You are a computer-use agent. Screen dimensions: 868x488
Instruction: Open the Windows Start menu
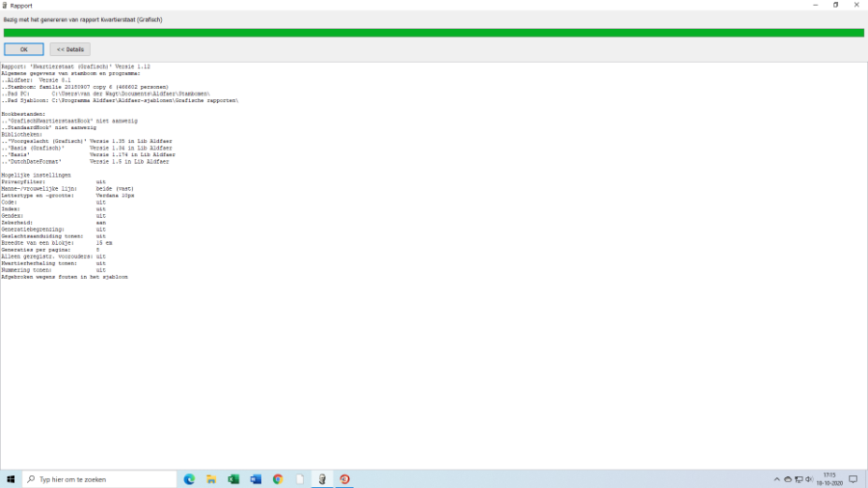coord(11,479)
